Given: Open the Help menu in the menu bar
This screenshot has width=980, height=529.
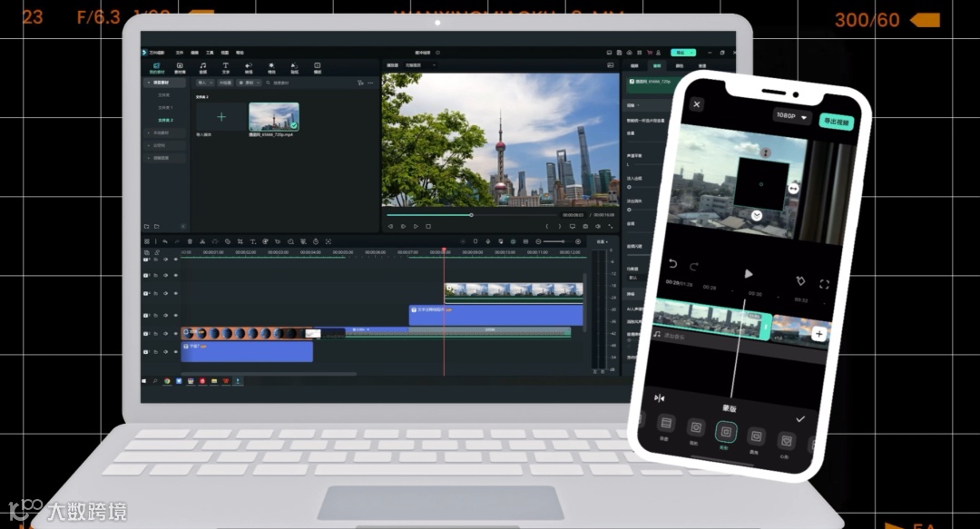Looking at the screenshot, I should (x=240, y=53).
